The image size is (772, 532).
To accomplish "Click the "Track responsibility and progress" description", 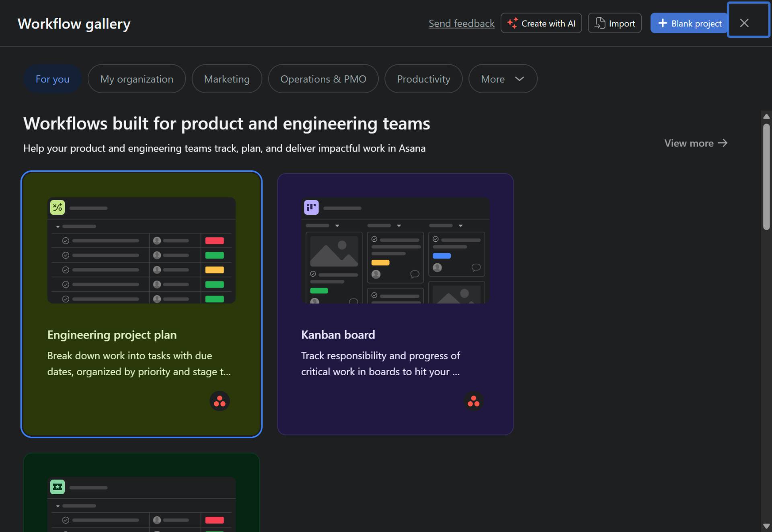I will [381, 364].
